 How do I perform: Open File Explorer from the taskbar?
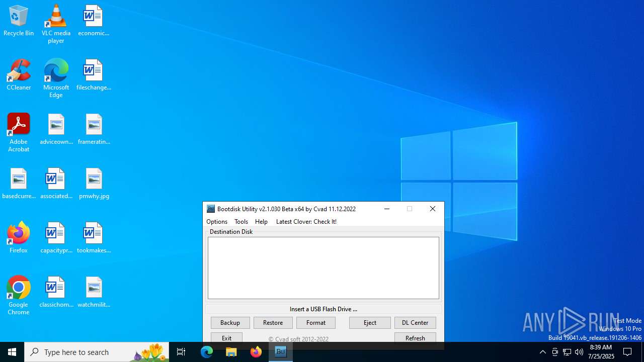[231, 352]
